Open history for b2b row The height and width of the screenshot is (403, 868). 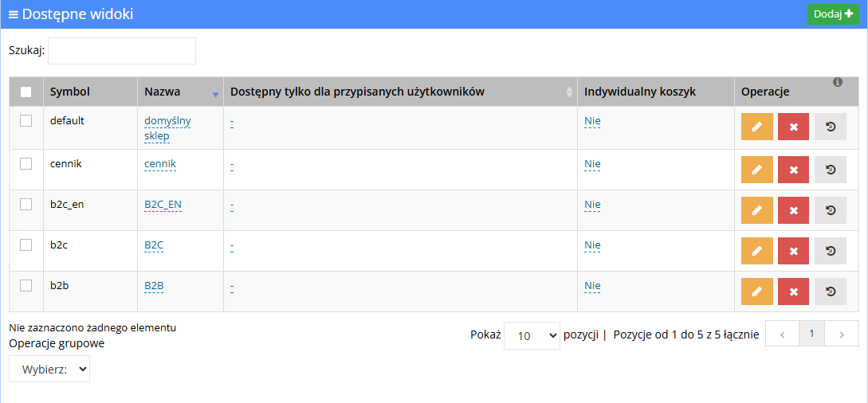tap(831, 291)
